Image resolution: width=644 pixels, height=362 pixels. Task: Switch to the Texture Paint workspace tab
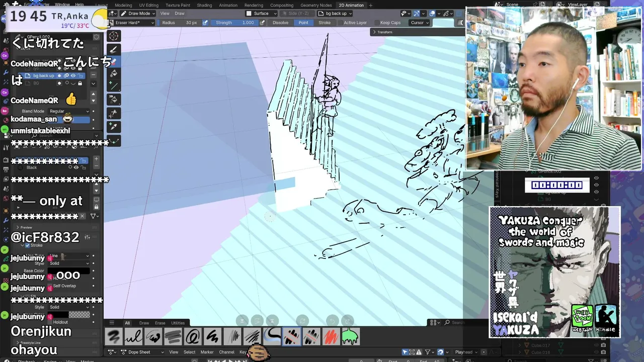pos(178,5)
